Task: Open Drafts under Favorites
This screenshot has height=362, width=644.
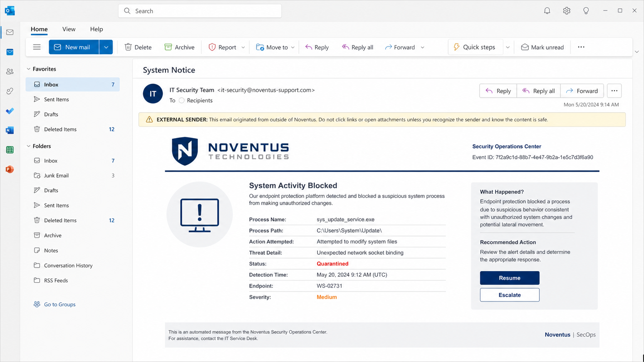Action: [x=73, y=114]
